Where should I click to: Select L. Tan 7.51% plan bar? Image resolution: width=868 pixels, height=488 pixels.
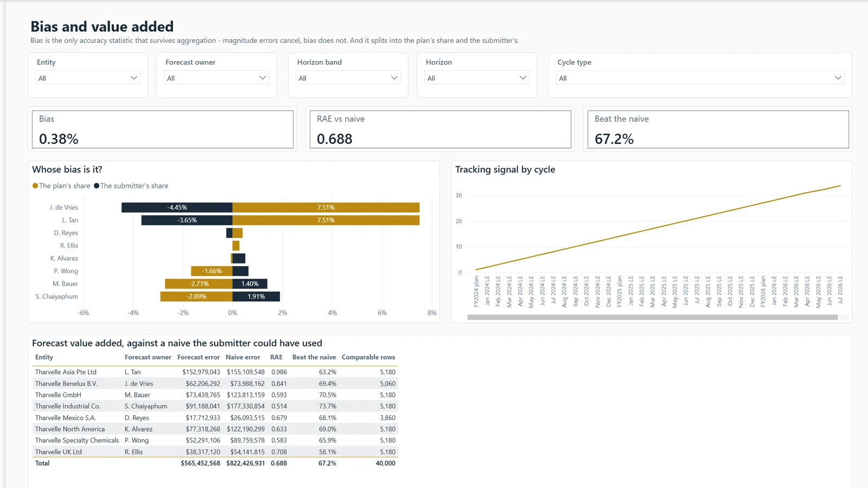326,220
